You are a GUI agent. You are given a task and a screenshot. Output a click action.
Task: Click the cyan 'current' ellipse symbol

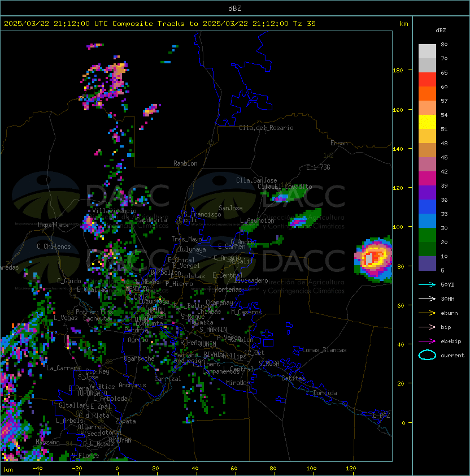point(427,355)
